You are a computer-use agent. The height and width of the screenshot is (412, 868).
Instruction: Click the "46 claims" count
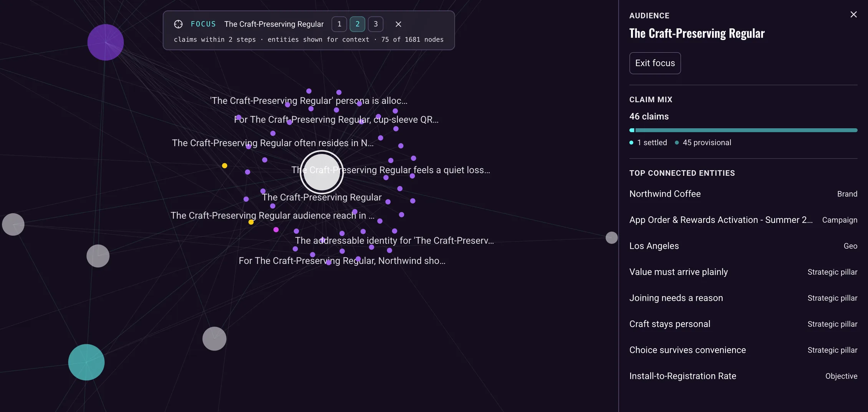pos(649,116)
